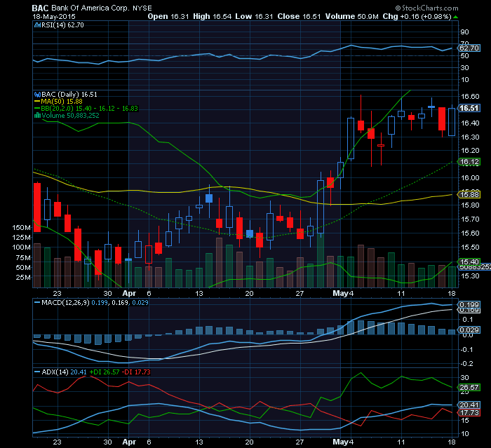Image resolution: width=491 pixels, height=448 pixels.
Task: Click the BAC (Daily) 16.51 legend text
Action: click(69, 95)
